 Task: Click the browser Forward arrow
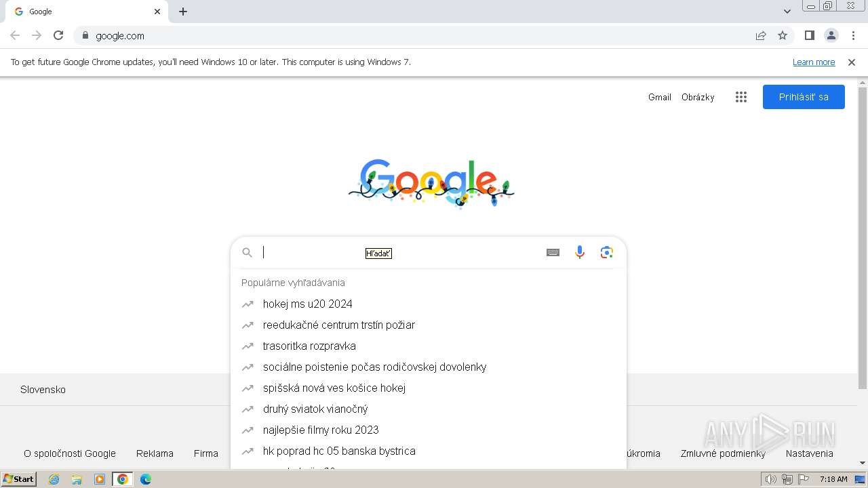[37, 35]
